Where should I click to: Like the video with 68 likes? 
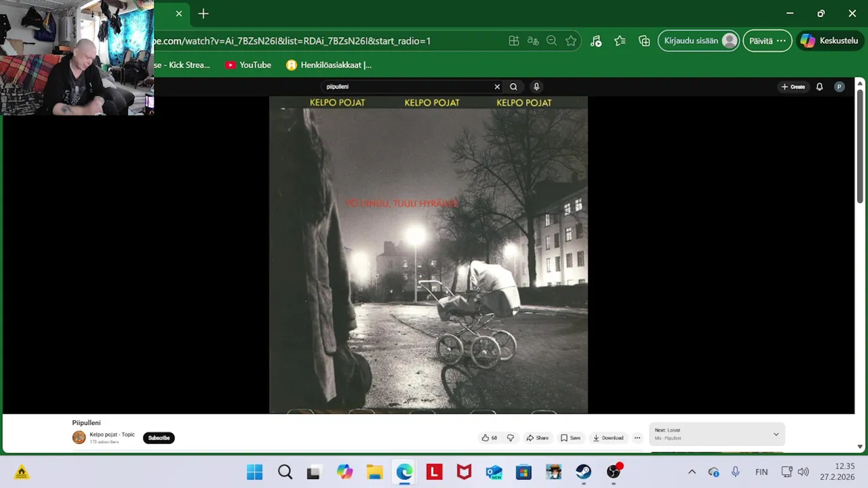coord(490,438)
